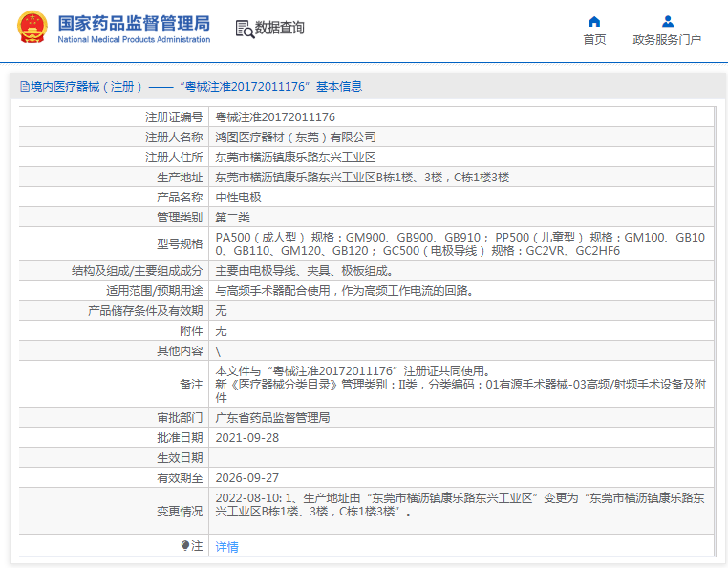Click the 生产地址 value with B栋1楼
This screenshot has height=568, width=728.
coord(362,177)
